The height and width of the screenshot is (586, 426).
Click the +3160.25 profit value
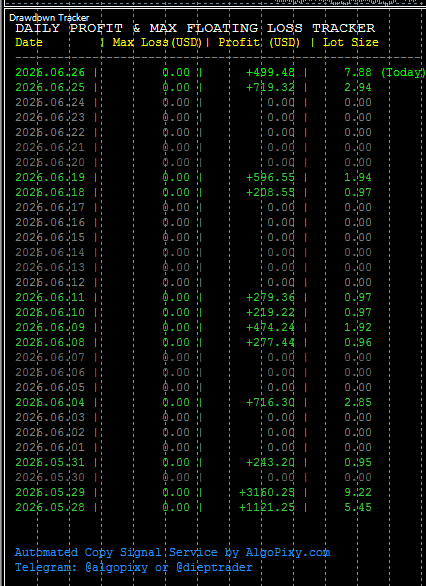pos(267,492)
